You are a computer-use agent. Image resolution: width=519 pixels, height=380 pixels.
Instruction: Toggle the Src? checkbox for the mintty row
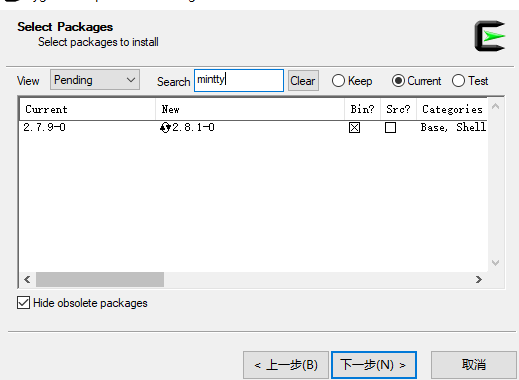click(390, 128)
